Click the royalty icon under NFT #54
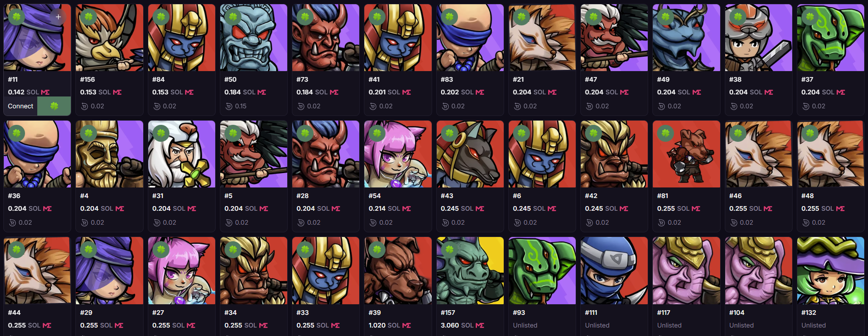 pyautogui.click(x=373, y=223)
